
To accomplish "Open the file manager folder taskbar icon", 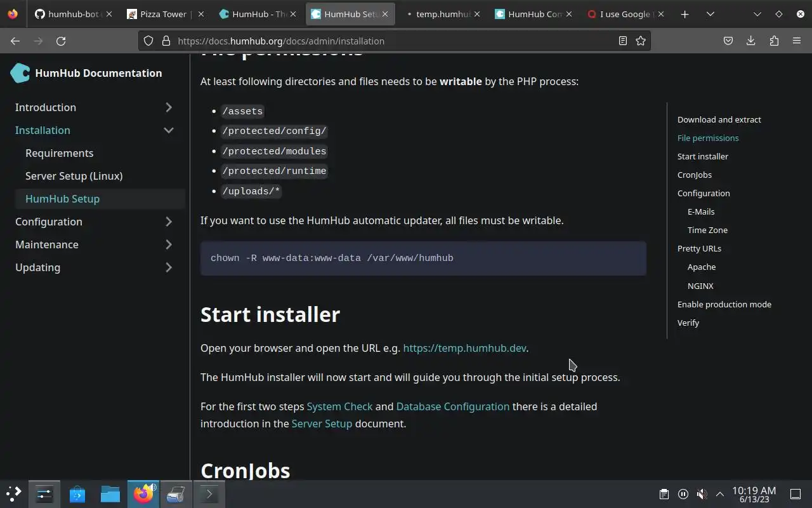I will click(110, 494).
